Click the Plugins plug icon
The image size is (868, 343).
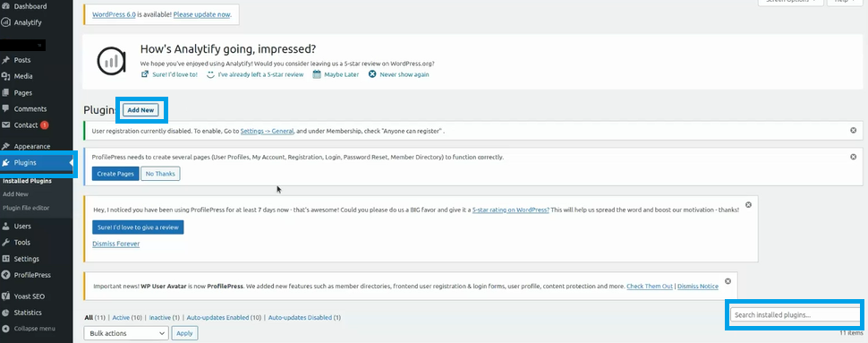(5, 163)
